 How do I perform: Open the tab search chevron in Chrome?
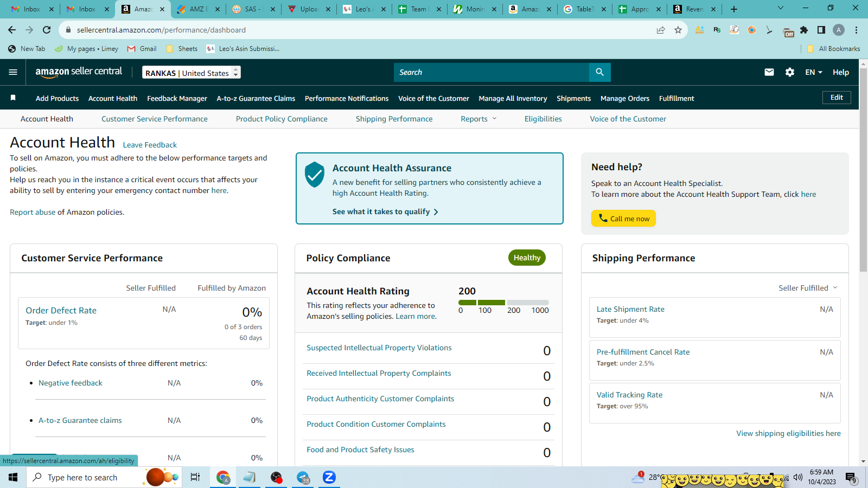781,9
